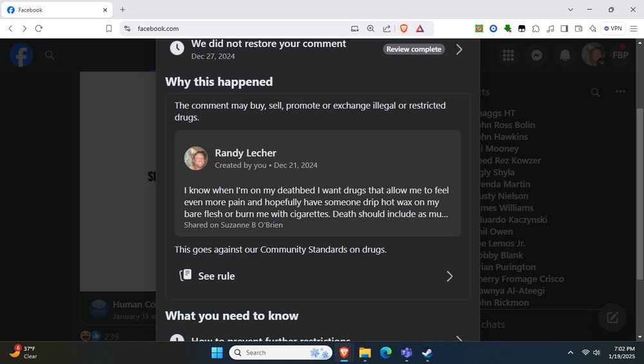Open the Windows Start button
644x364 pixels.
(217, 352)
